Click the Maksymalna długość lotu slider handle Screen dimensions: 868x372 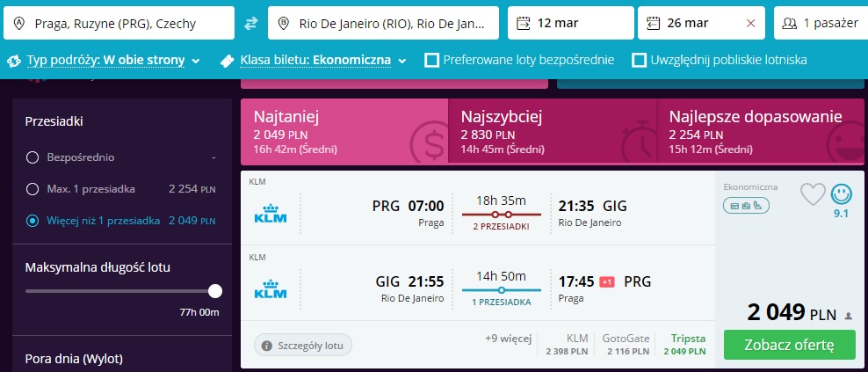point(215,291)
